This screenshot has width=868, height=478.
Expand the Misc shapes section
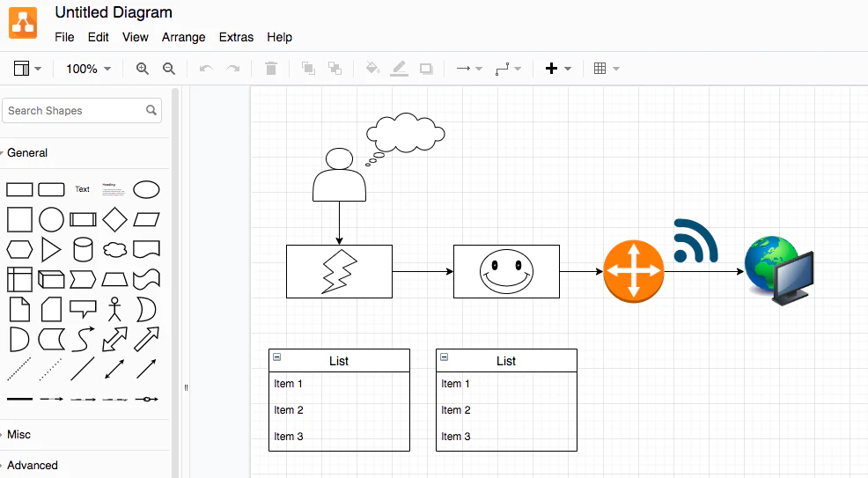coord(17,434)
